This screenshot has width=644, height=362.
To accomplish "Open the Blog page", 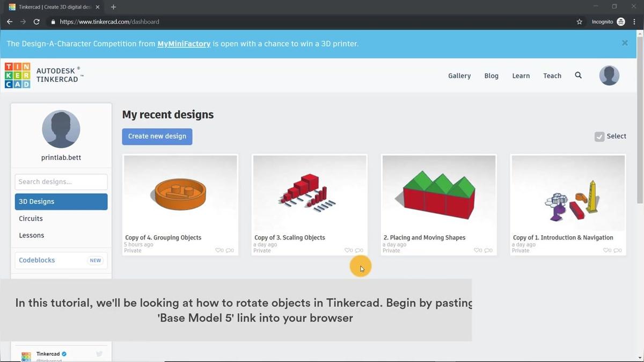I will pyautogui.click(x=491, y=76).
